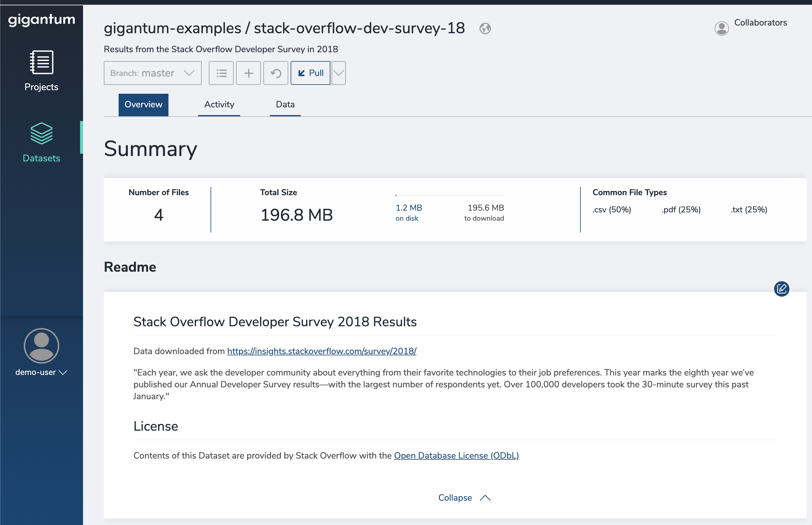The image size is (812, 525).
Task: Open branch list menu icon
Action: click(x=221, y=73)
